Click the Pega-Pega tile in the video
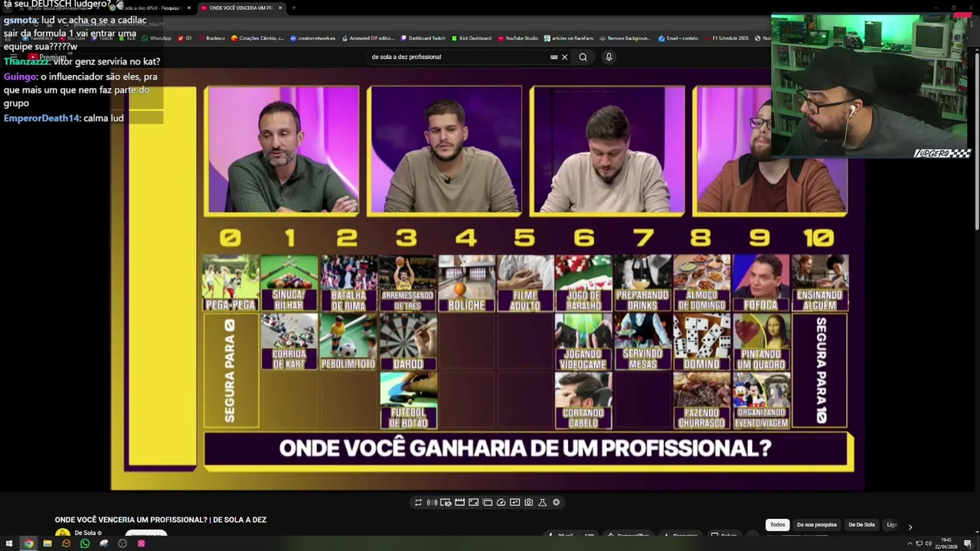The width and height of the screenshot is (980, 551). tap(230, 283)
